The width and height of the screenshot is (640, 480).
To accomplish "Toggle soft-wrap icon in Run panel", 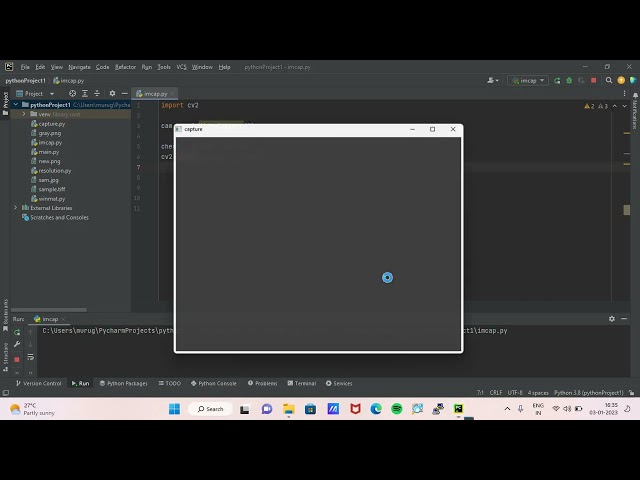I will click(31, 357).
